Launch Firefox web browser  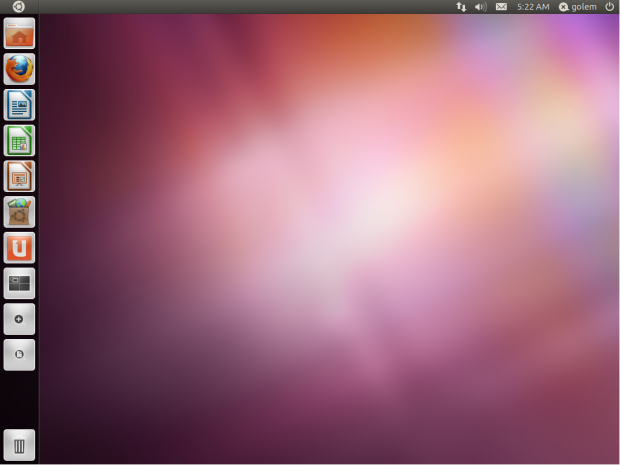[19, 69]
